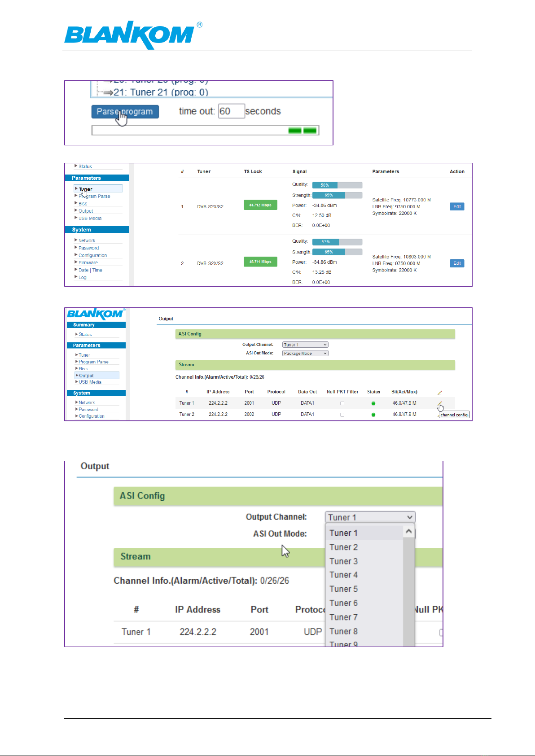The height and width of the screenshot is (756, 535).
Task: Click Edit button for tuner row 2
Action: 457,263
